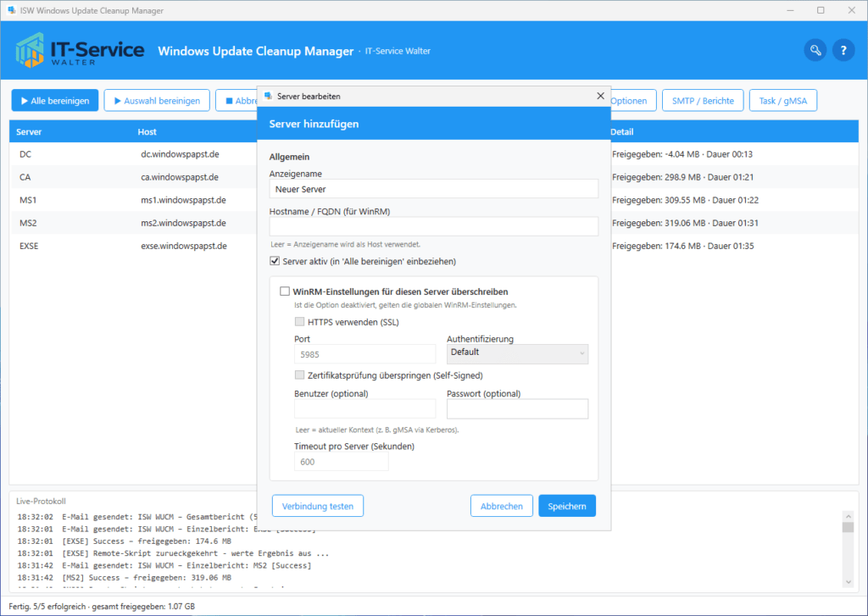Click log scrollbar down arrow

(848, 582)
